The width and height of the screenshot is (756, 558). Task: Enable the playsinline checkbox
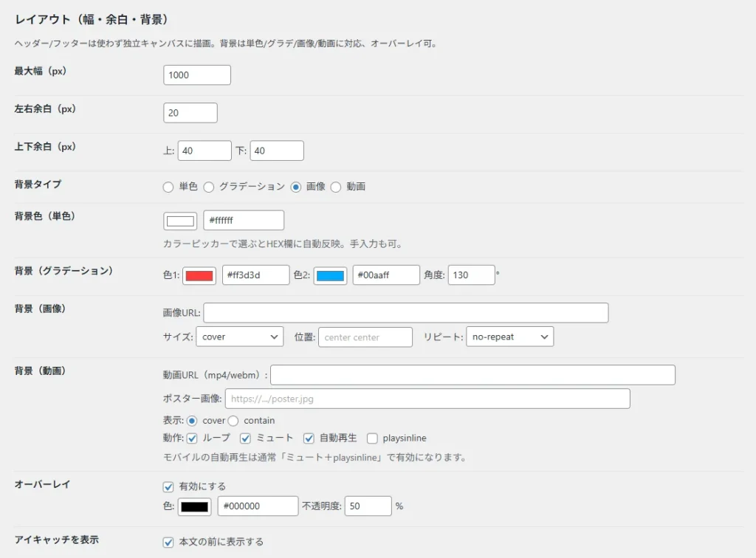373,438
